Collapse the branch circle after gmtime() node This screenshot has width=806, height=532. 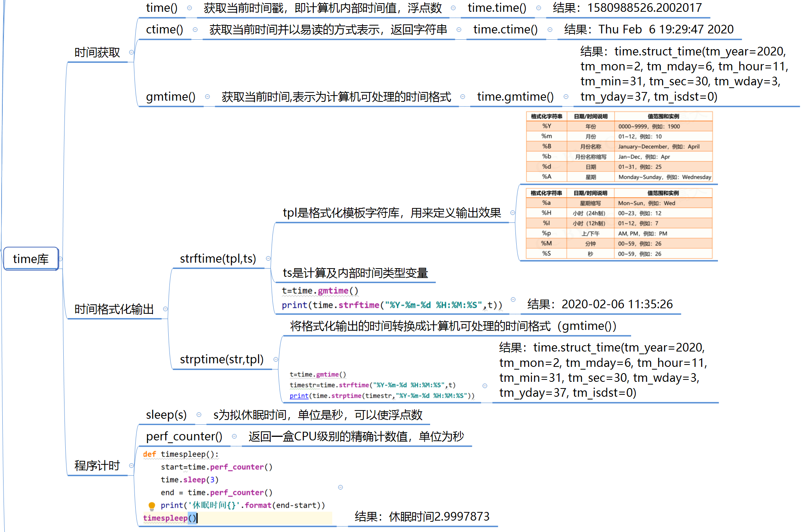(207, 96)
